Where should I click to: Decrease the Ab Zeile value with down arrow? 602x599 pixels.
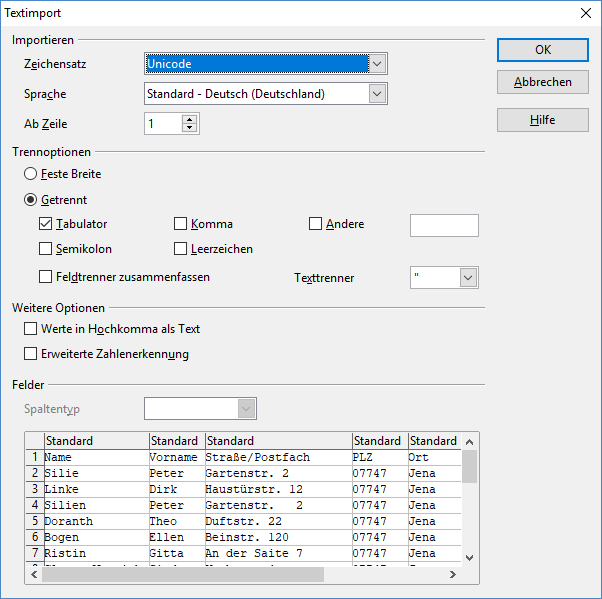190,129
